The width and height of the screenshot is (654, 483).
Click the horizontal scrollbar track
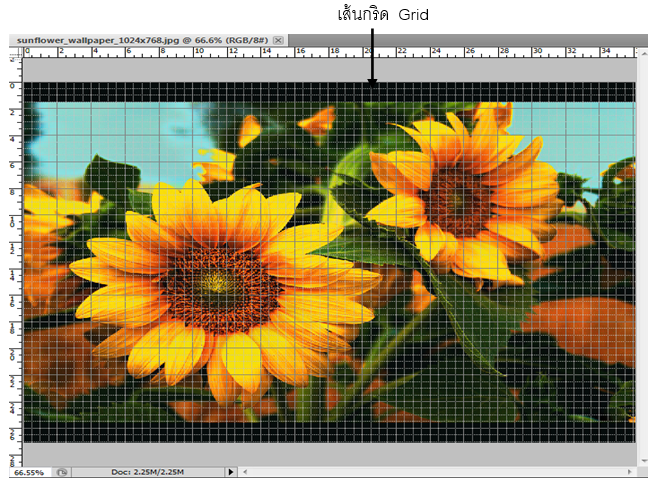coord(440,471)
